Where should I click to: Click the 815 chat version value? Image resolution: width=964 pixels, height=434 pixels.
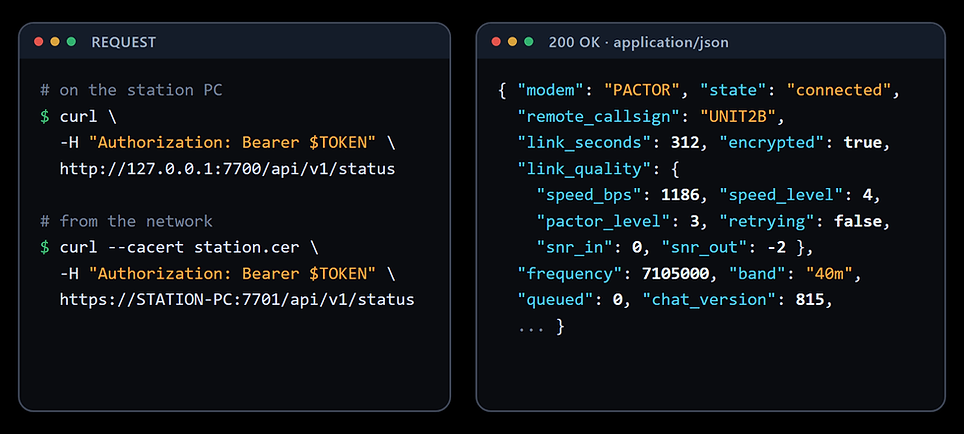[810, 300]
